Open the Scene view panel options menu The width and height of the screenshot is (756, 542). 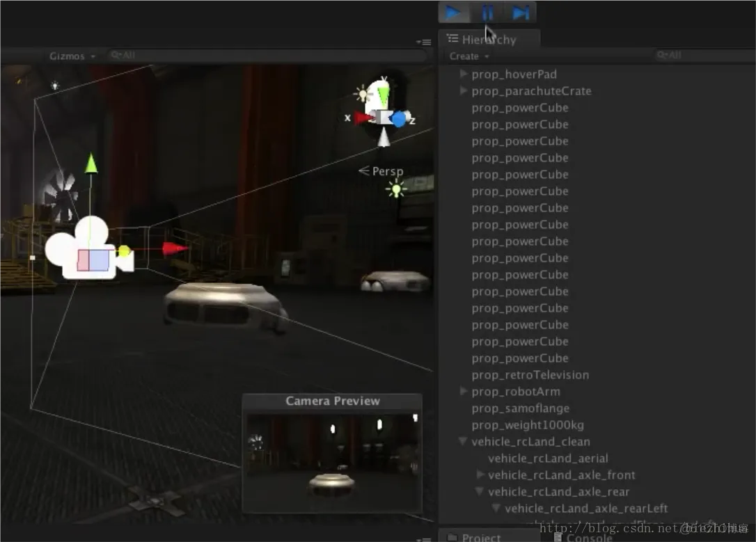[424, 42]
